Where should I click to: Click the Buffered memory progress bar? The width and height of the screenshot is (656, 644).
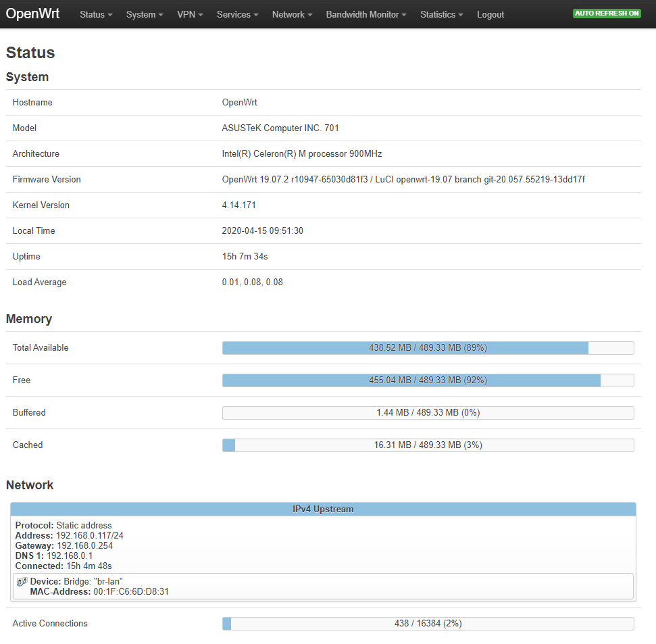[x=428, y=413]
